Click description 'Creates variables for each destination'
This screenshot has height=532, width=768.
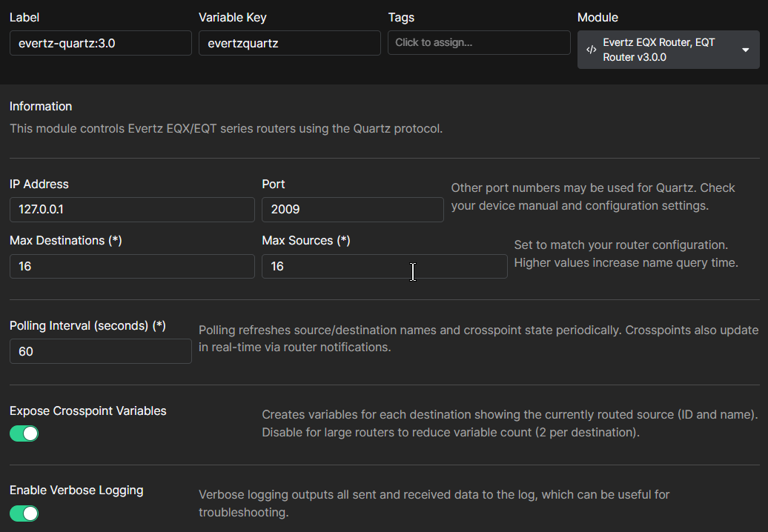pyautogui.click(x=510, y=423)
